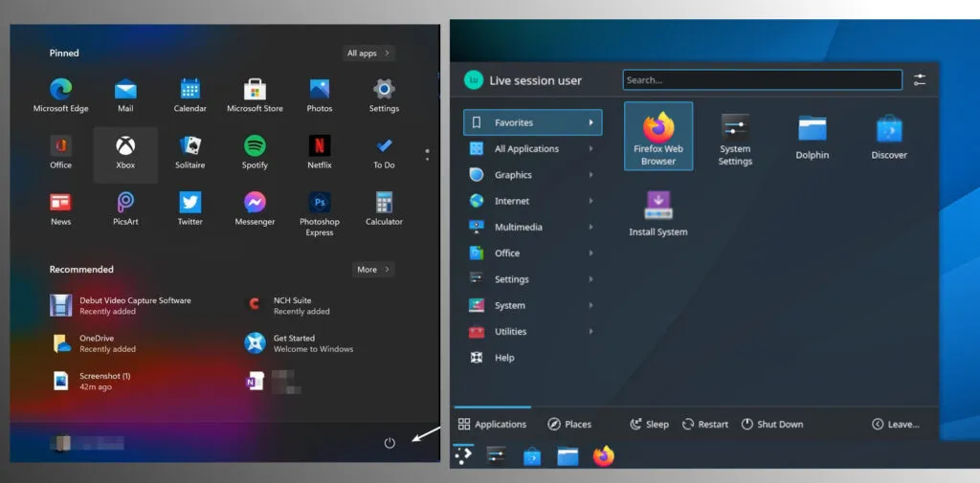Open Photoshop Express
The height and width of the screenshot is (483, 980).
[x=320, y=214]
